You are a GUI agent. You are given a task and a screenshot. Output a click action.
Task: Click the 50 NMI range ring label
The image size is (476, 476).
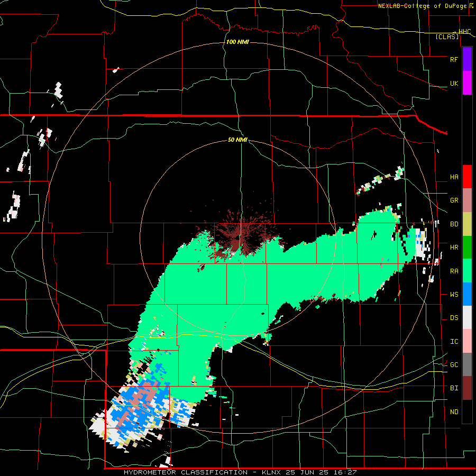coord(237,140)
